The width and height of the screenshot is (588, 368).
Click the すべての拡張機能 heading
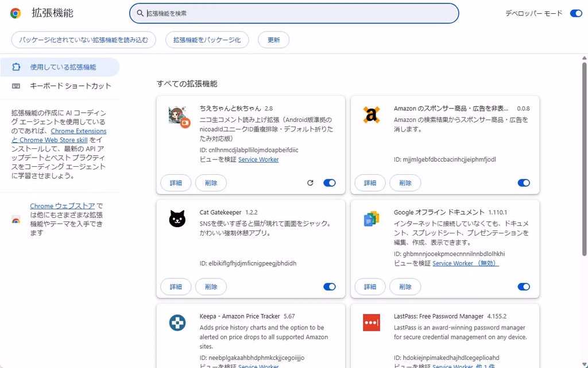coord(187,84)
